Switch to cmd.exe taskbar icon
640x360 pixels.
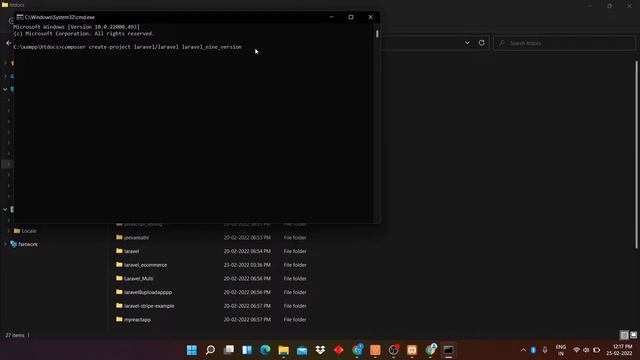tap(448, 350)
